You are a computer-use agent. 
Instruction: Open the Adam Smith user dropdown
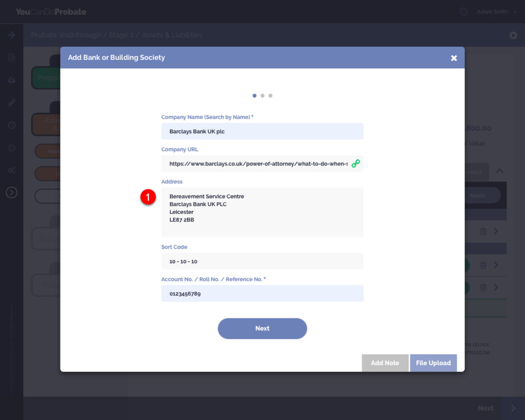coord(496,12)
